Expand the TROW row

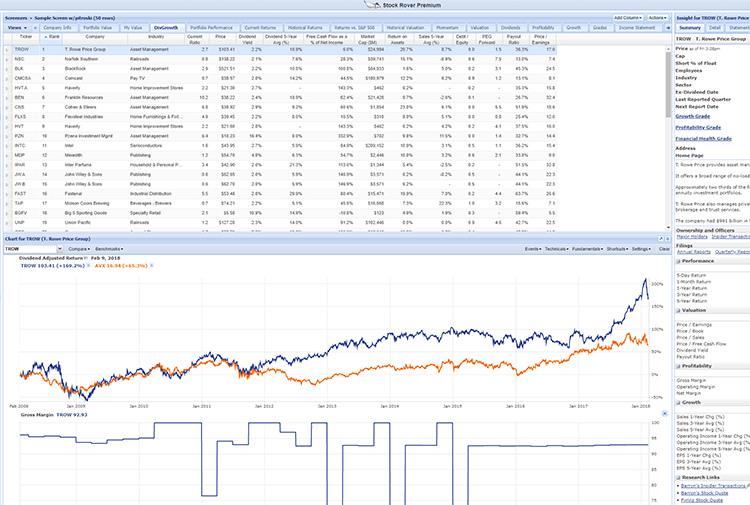pyautogui.click(x=7, y=50)
